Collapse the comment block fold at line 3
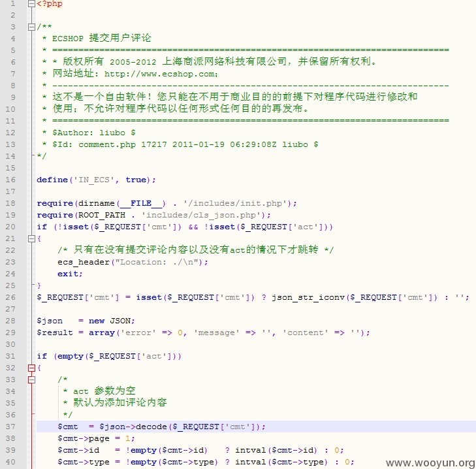The image size is (476, 469). tap(31, 27)
